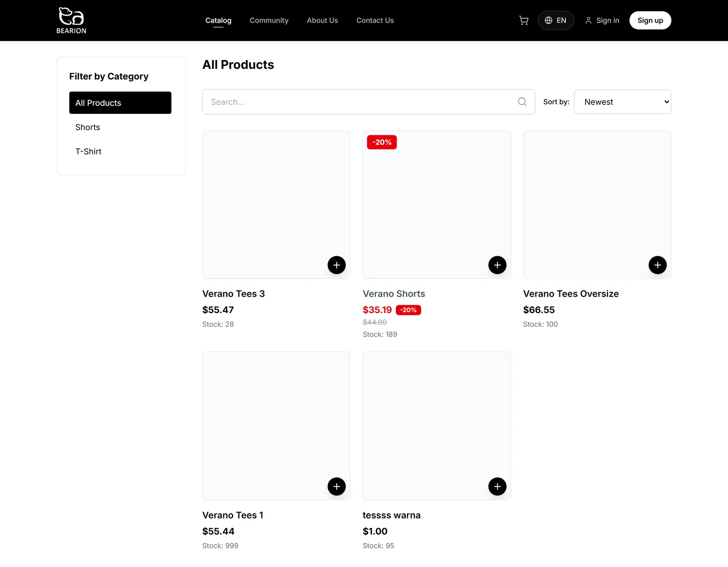Open Verano Tees 3 product image
Viewport: 728px width, 567px height.
pos(276,205)
